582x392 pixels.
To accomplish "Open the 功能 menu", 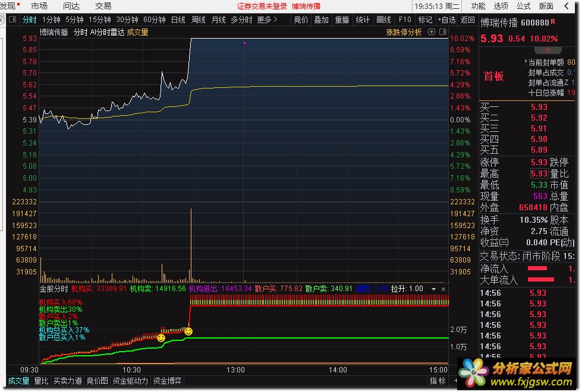I will (478, 6).
